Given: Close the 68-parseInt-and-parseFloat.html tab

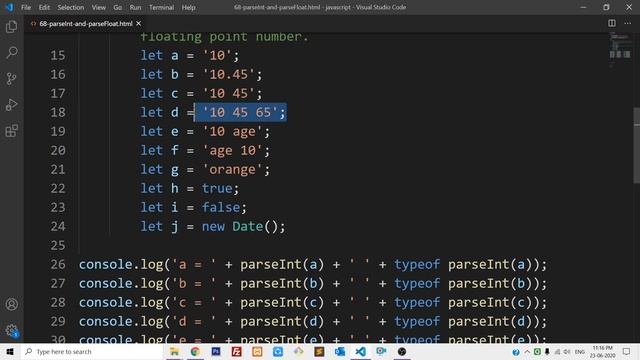Looking at the screenshot, I should [139, 24].
